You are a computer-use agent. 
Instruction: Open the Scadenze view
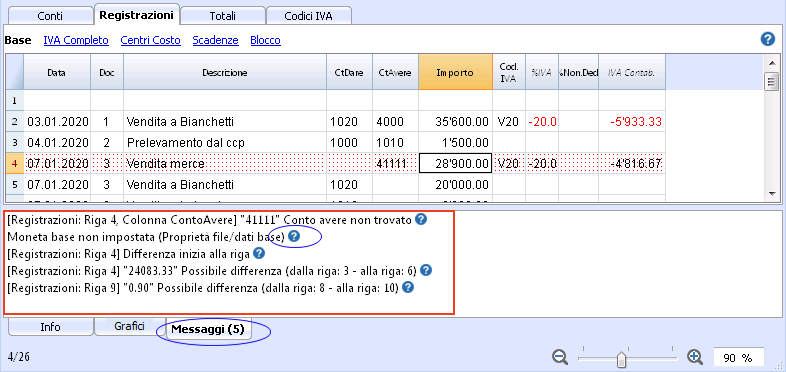point(216,40)
